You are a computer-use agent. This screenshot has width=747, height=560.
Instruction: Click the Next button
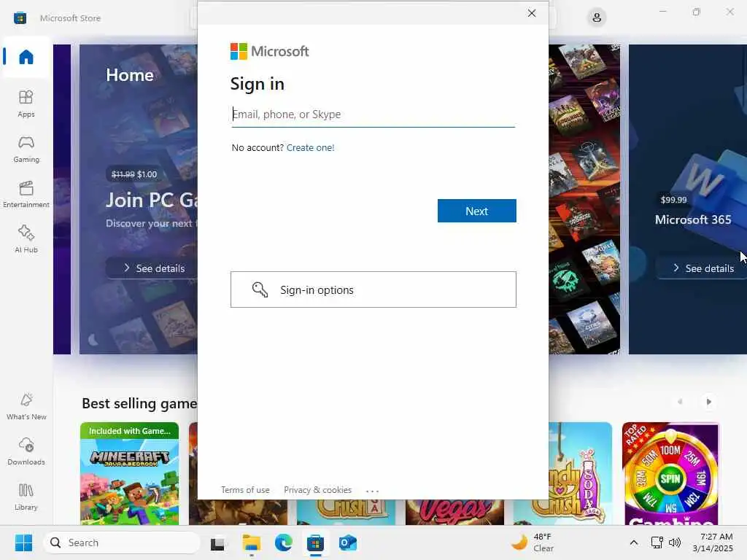tap(476, 211)
